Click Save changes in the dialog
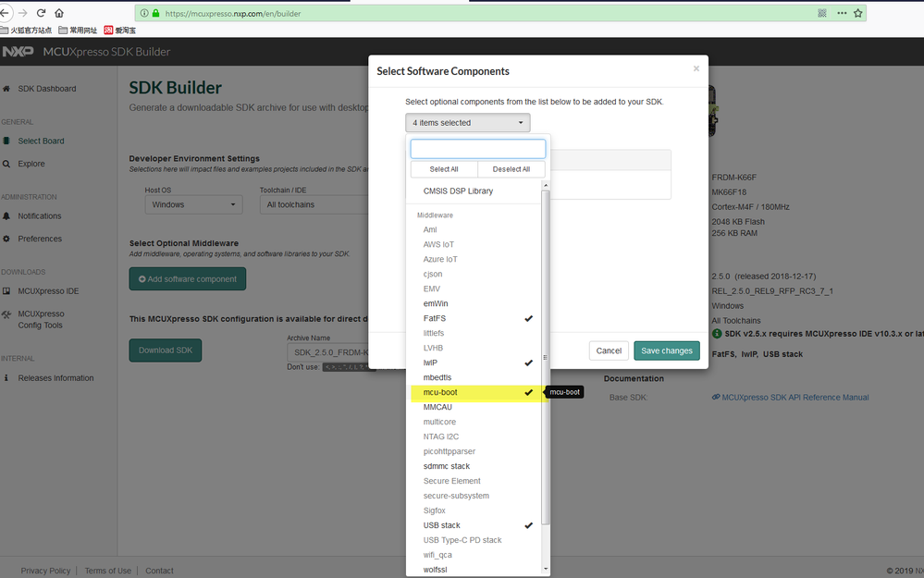The height and width of the screenshot is (578, 924). click(667, 350)
